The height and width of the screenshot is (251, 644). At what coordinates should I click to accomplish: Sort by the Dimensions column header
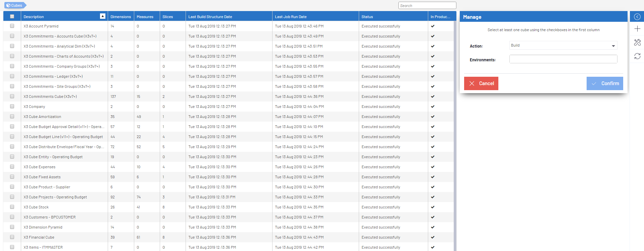pos(120,17)
